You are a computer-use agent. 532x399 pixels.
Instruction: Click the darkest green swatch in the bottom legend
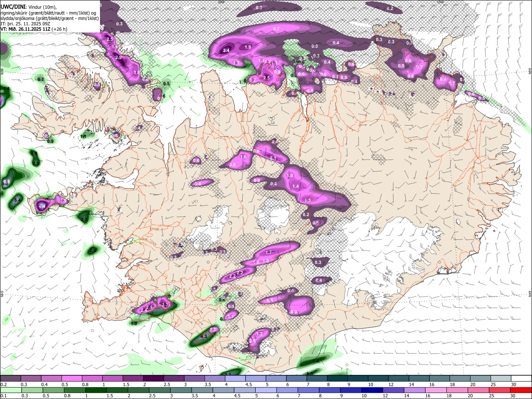point(96,390)
